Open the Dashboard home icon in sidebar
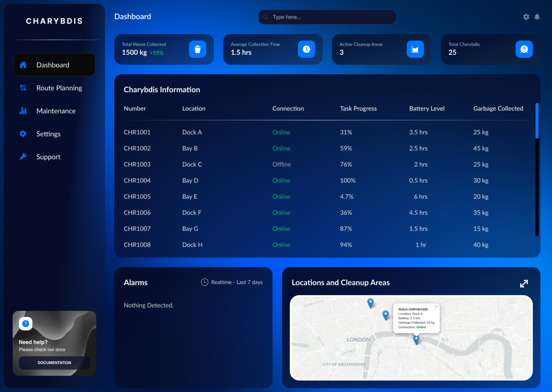552x392 pixels. [23, 65]
